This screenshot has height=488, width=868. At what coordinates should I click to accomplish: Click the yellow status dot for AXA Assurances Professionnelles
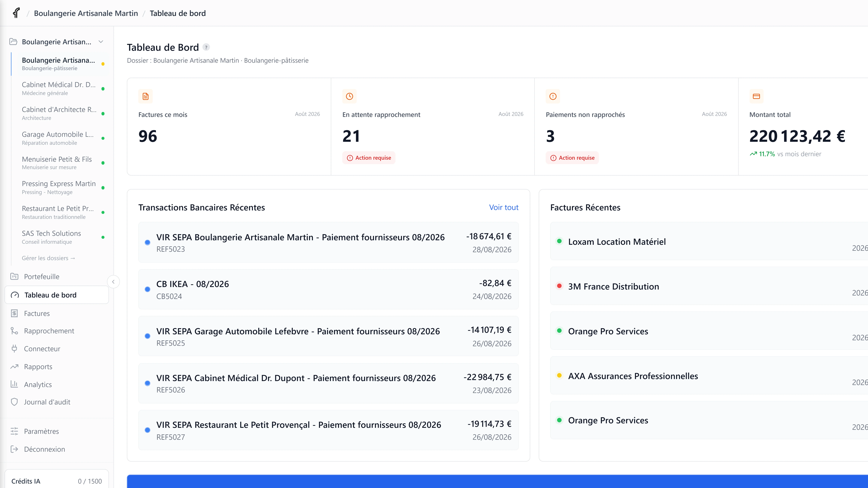tap(559, 375)
